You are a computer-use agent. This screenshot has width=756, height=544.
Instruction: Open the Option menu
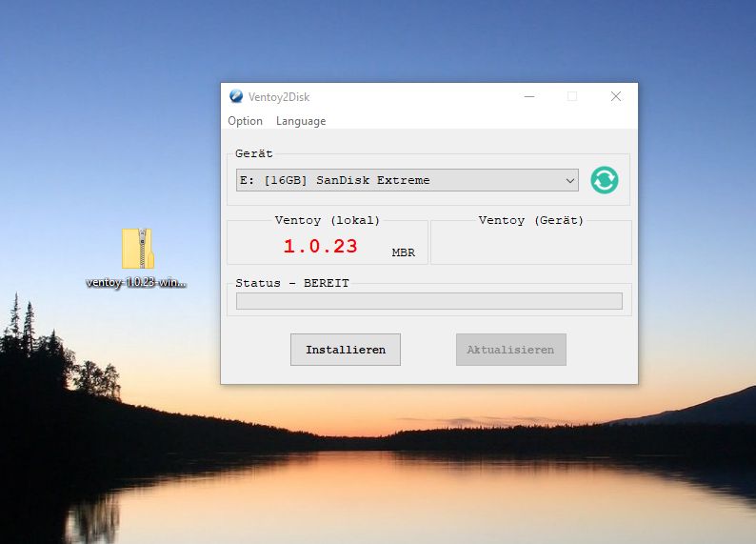coord(245,121)
